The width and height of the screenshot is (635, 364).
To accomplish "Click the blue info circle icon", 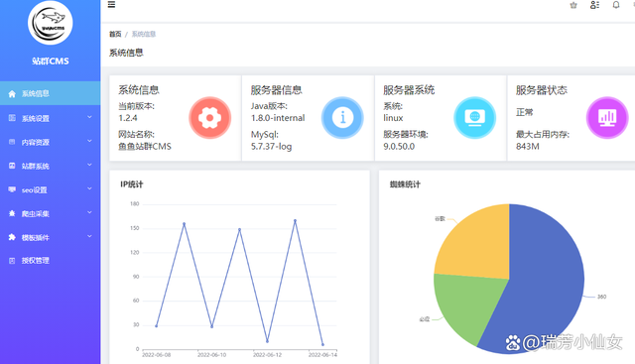I will pos(342,118).
